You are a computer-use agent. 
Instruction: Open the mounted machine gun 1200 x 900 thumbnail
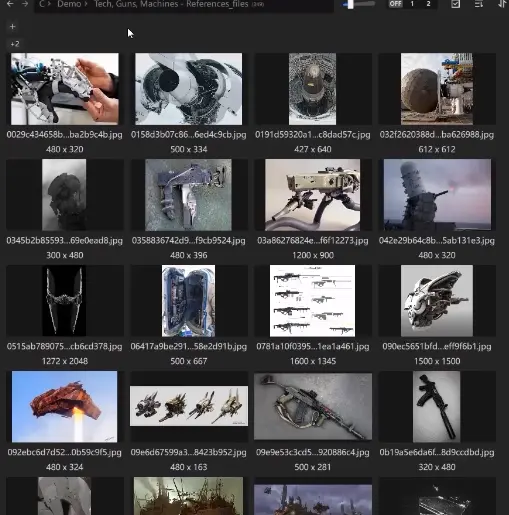tap(313, 195)
